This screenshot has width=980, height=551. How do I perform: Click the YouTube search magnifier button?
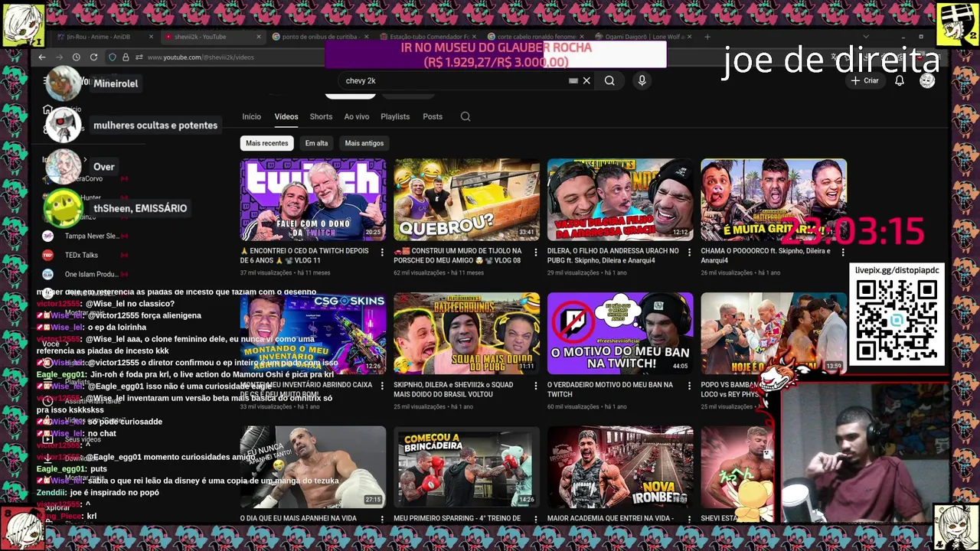tap(609, 80)
